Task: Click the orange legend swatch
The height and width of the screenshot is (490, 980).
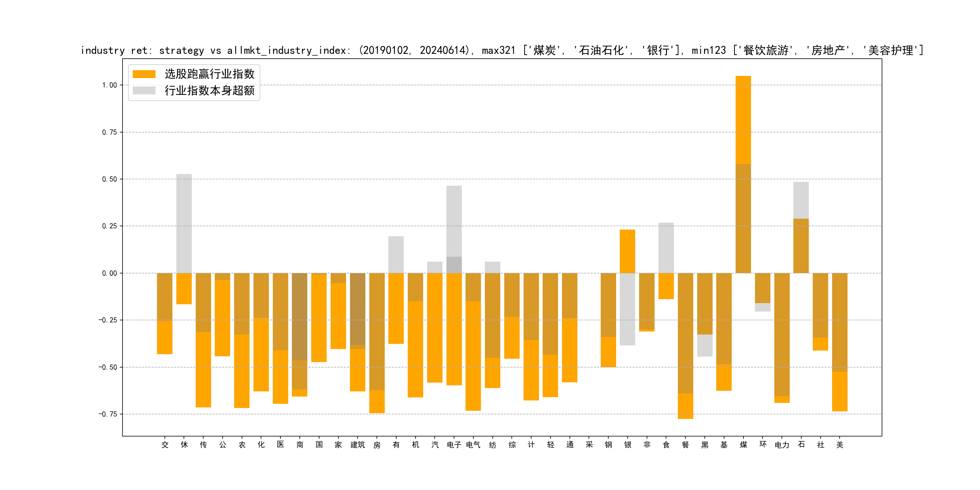Action: [x=144, y=74]
